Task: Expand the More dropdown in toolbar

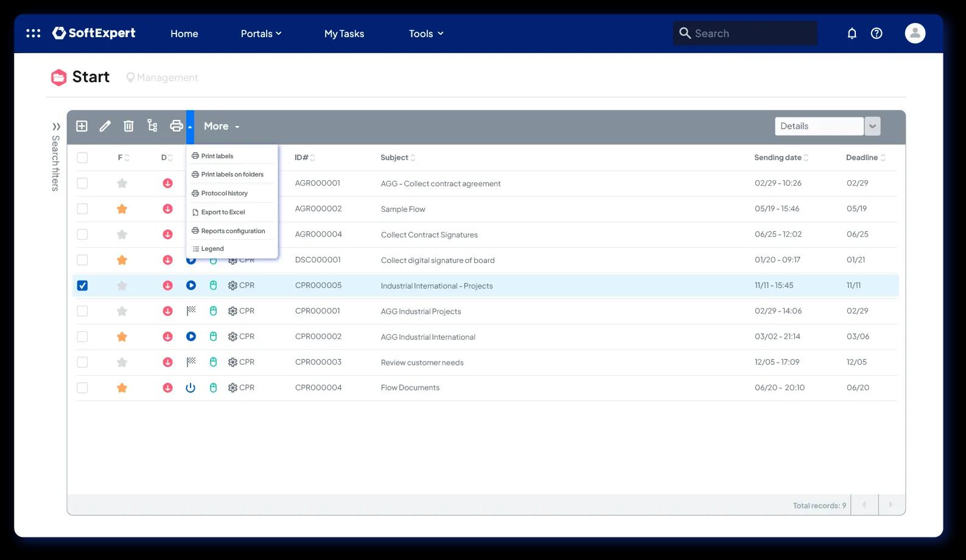Action: click(x=222, y=126)
